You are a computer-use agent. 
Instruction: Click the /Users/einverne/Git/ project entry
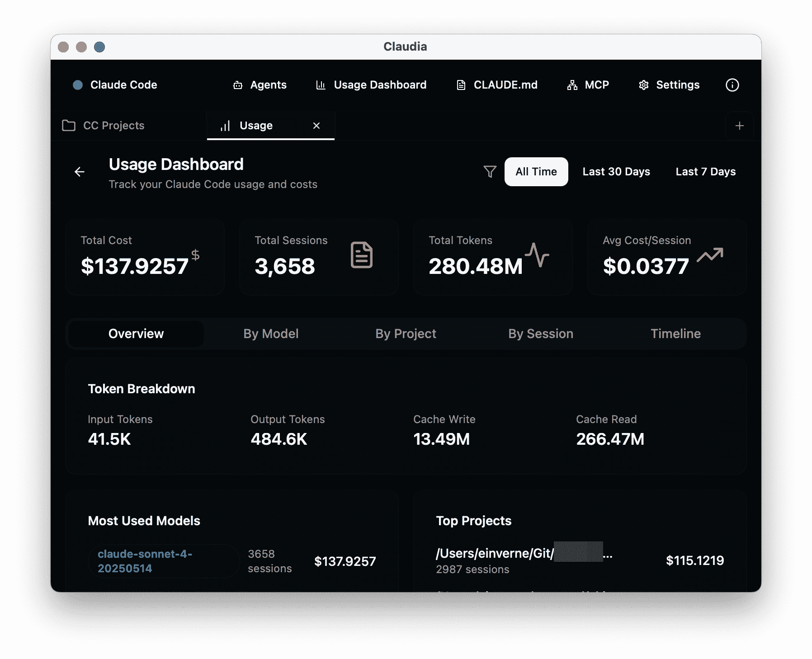(x=524, y=553)
